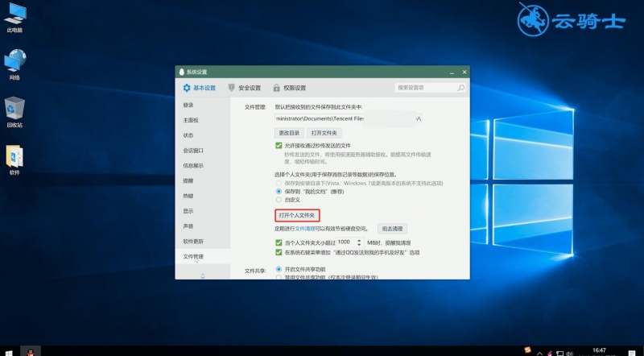Viewport: 644px width, 356px height.
Task: Click the 更改目录 button
Action: pos(289,133)
